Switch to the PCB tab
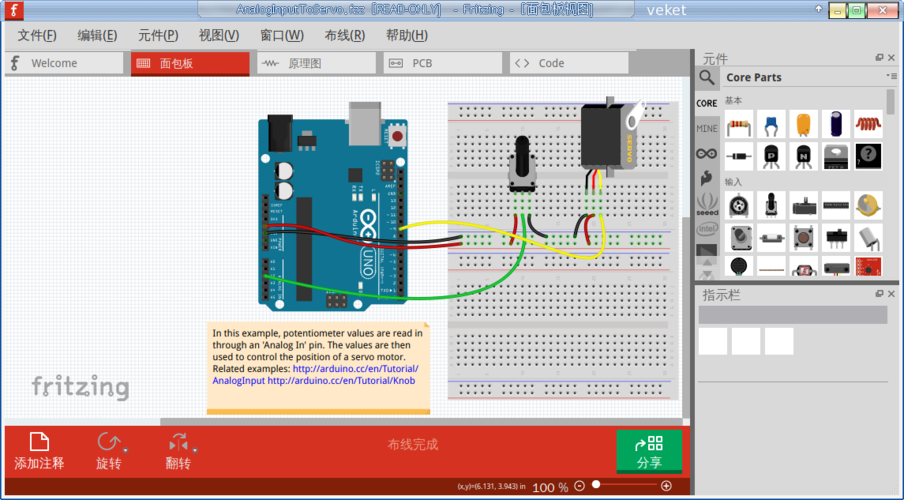The width and height of the screenshot is (904, 500). (443, 63)
